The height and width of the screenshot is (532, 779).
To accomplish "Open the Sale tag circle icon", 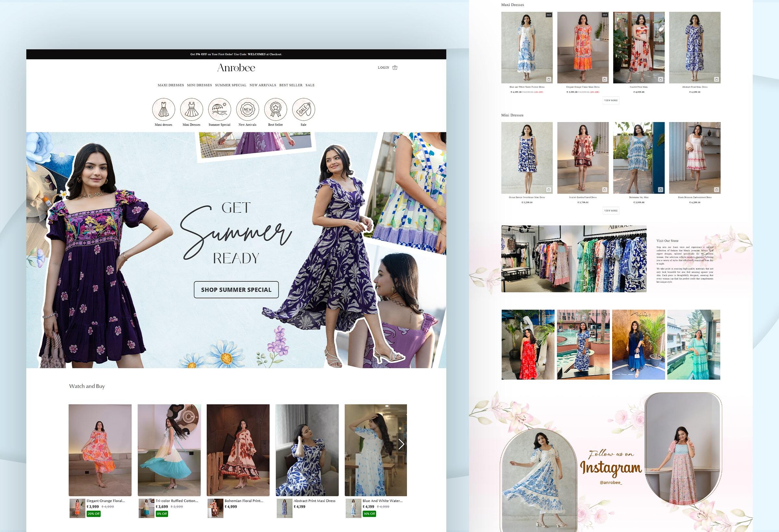I will pos(304,109).
